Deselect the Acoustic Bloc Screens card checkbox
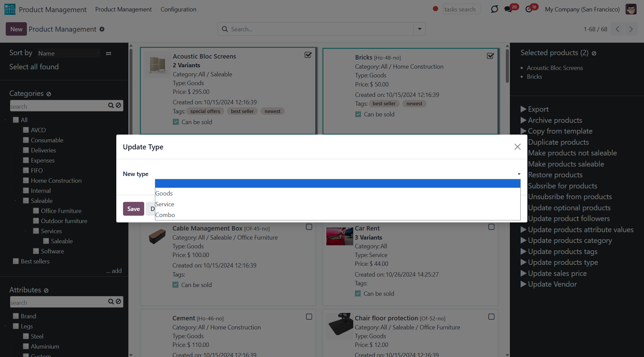644x357 pixels. click(x=308, y=55)
